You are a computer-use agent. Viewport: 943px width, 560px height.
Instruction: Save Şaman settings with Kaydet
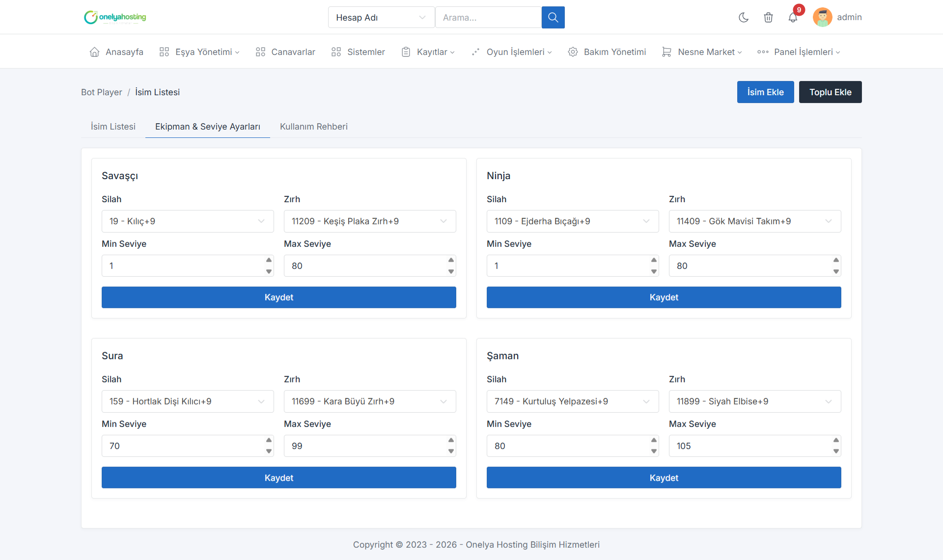[x=664, y=478]
